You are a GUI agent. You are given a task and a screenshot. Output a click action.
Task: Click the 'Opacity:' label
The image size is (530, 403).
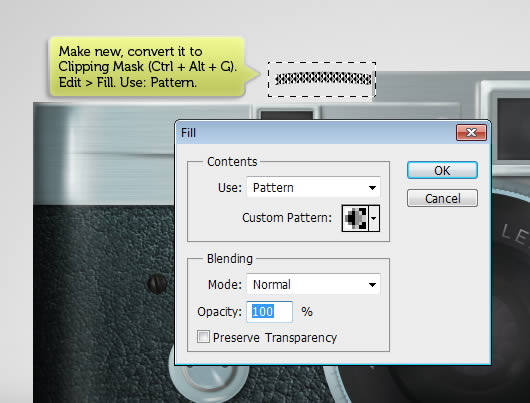pos(220,311)
